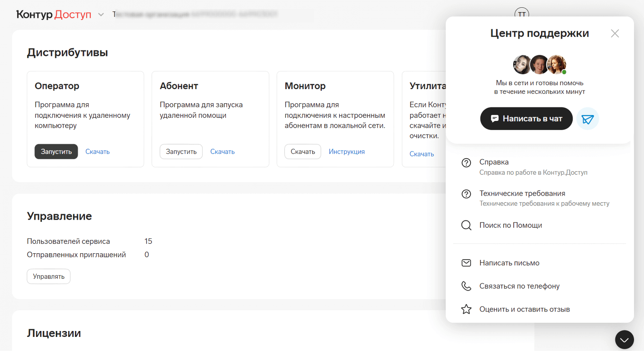This screenshot has width=644, height=351.
Task: Click Оператор card title
Action: (57, 86)
